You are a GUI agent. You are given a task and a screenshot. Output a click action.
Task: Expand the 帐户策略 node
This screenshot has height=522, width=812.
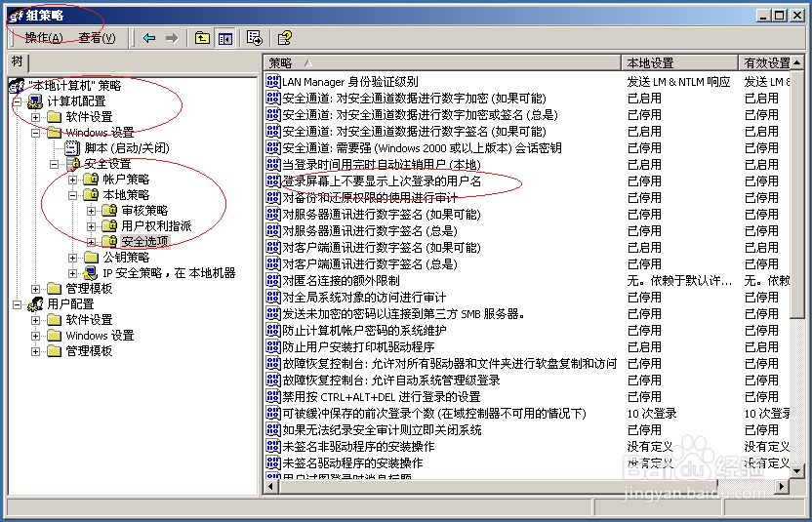click(x=73, y=180)
